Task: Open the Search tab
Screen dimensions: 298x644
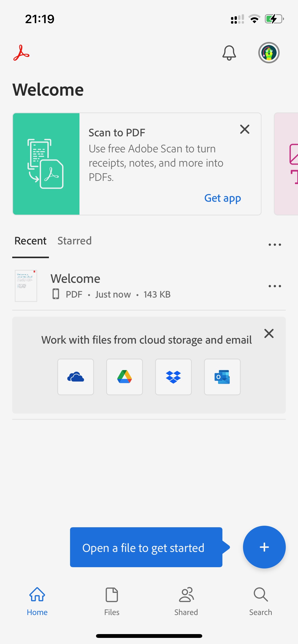Action: pos(261,601)
